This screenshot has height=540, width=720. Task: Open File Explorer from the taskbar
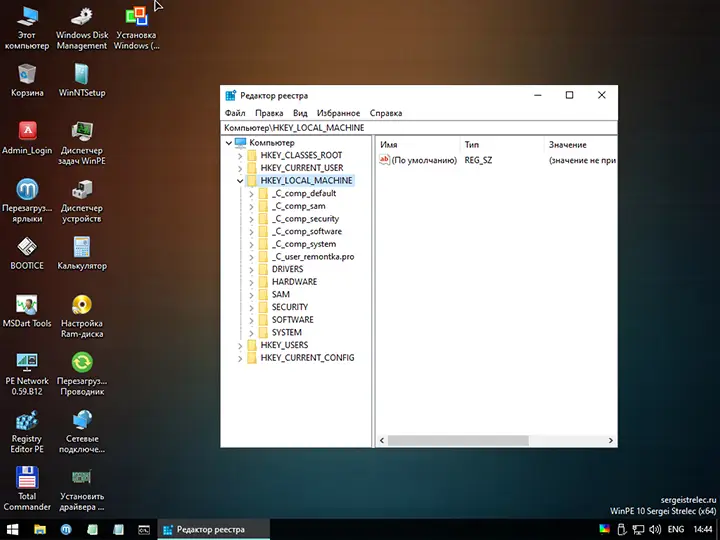pos(40,529)
